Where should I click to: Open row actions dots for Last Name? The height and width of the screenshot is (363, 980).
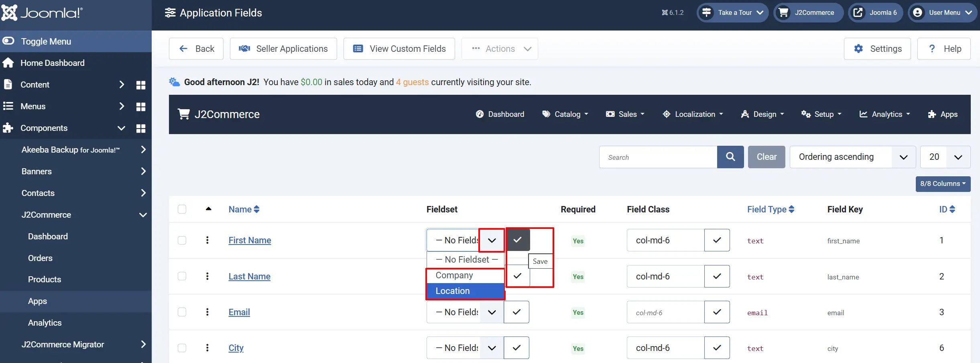[x=207, y=276]
